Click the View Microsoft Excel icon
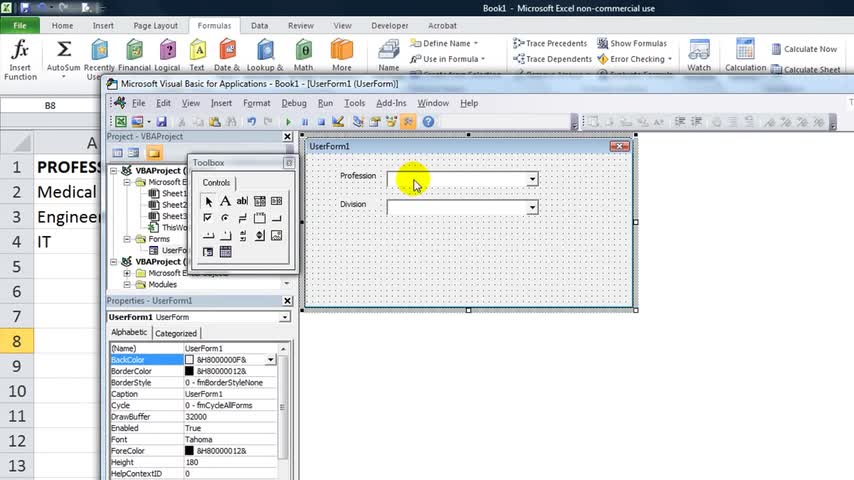 coord(121,121)
